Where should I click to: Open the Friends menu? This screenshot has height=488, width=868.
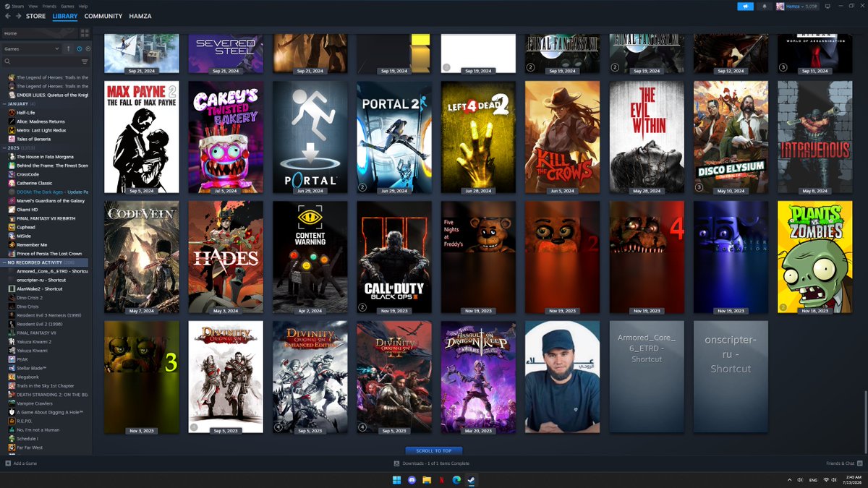click(x=48, y=6)
